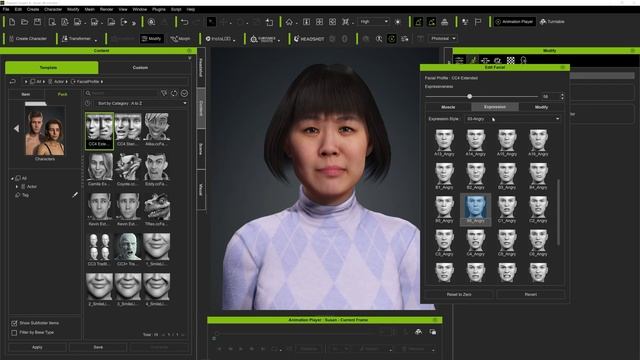Click the Home camera view icon
The height and width of the screenshot is (360, 640).
[289, 22]
